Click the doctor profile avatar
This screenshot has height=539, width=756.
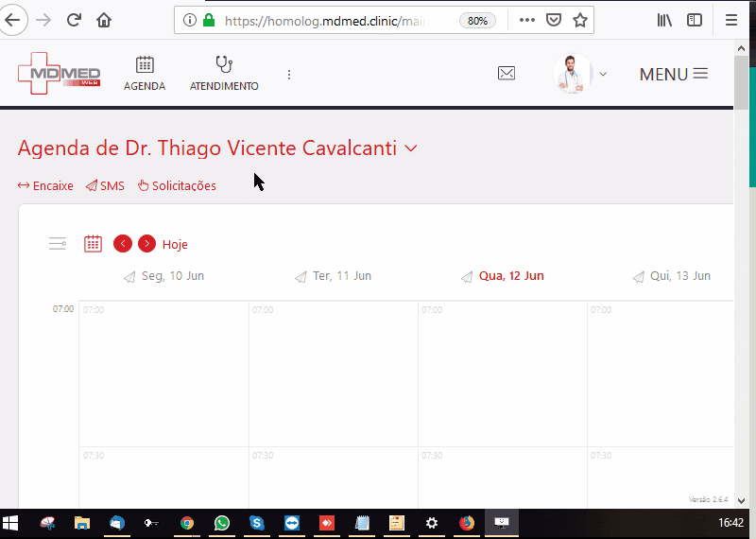point(573,74)
